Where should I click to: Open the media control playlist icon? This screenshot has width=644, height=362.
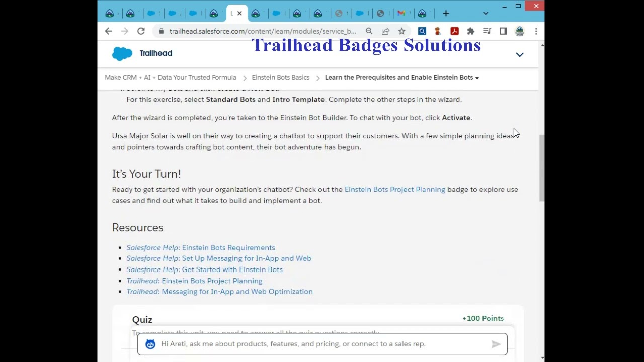click(487, 31)
